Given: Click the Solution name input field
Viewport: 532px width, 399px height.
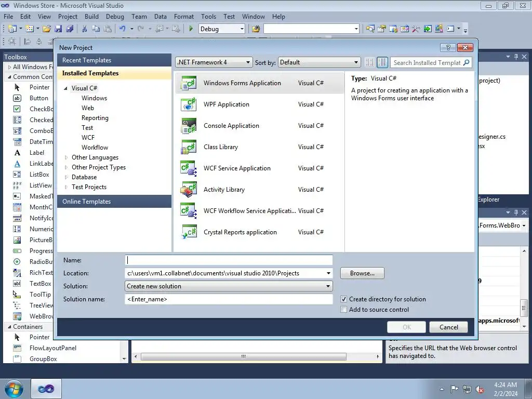Looking at the screenshot, I should (x=229, y=299).
